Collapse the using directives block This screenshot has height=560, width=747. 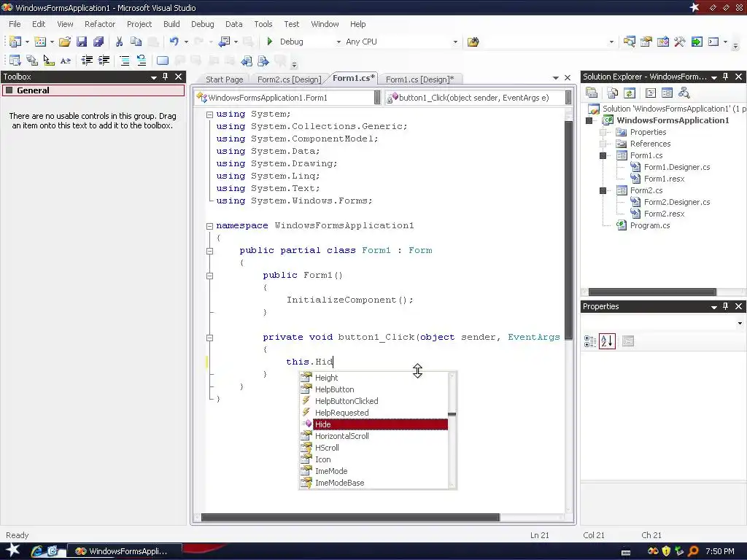[209, 114]
